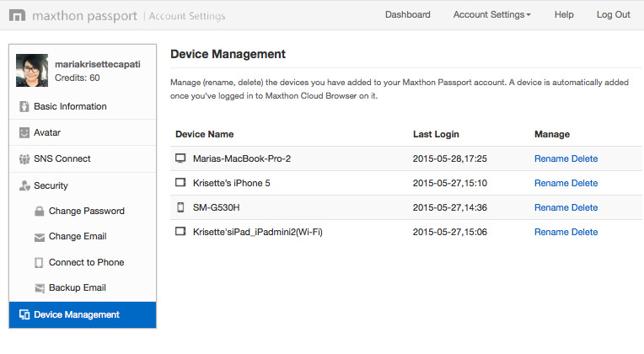The height and width of the screenshot is (354, 644).
Task: Click the 2015-05-27,15:06 login time
Action: [x=450, y=232]
